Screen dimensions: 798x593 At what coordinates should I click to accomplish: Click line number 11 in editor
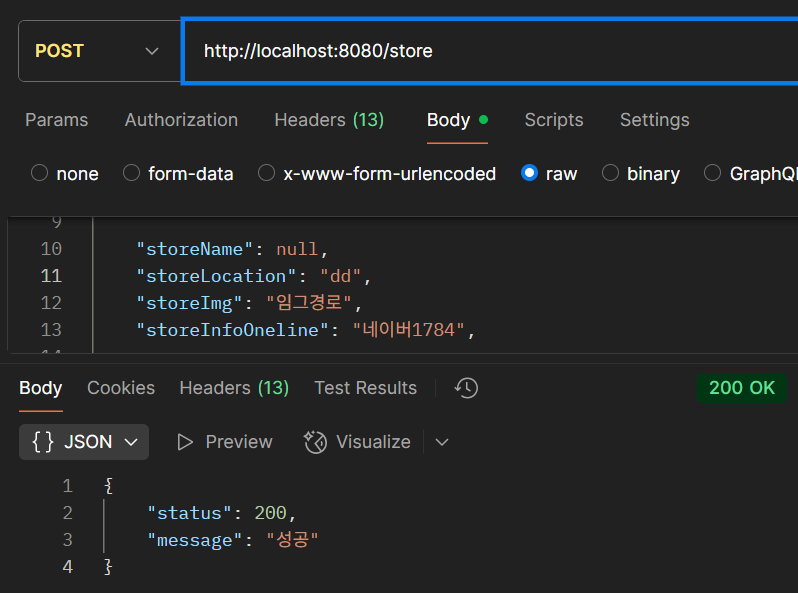click(51, 276)
